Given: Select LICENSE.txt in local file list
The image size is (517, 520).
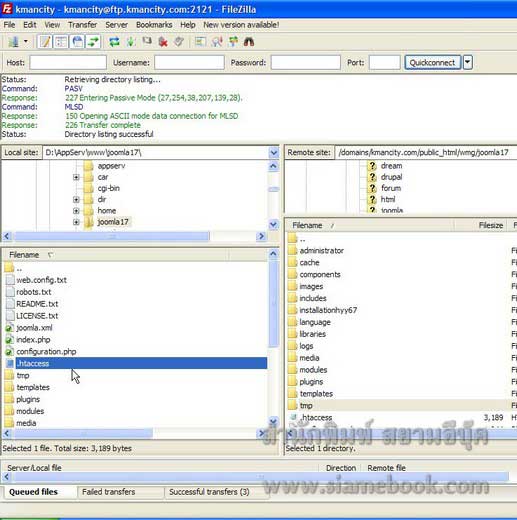Looking at the screenshot, I should pyautogui.click(x=37, y=316).
